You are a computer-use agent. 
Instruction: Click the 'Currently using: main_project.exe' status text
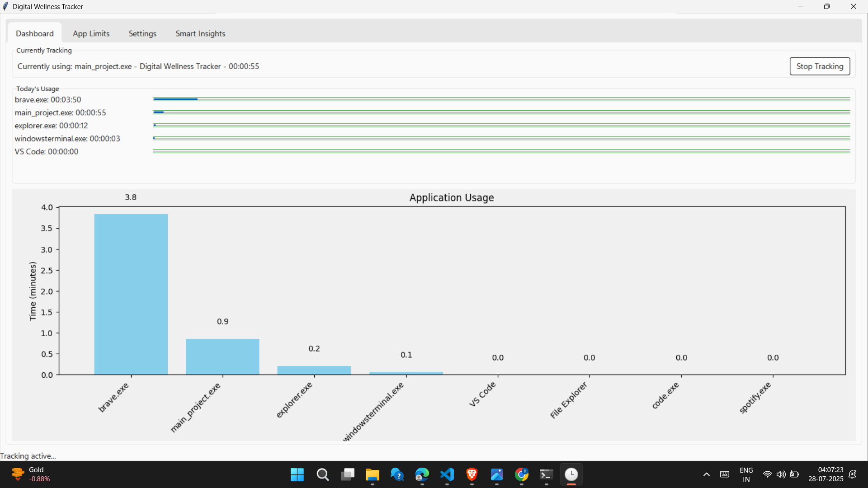(x=138, y=66)
